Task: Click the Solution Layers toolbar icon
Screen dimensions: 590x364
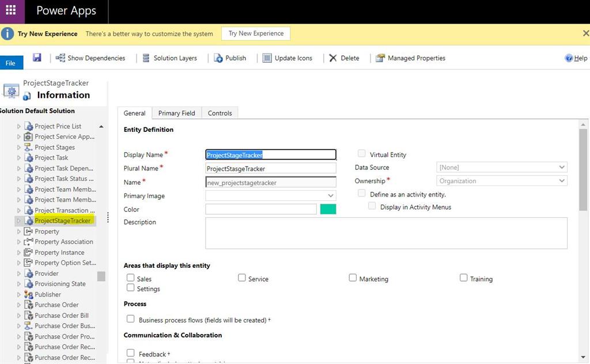Action: [170, 58]
